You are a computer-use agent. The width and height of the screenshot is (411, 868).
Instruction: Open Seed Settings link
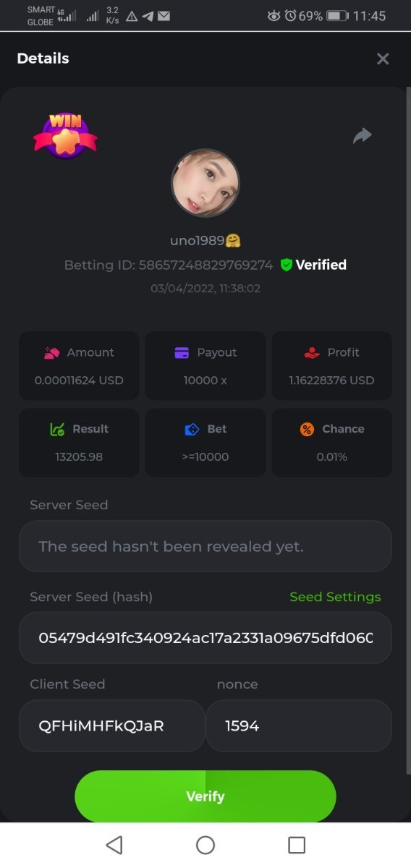point(335,597)
